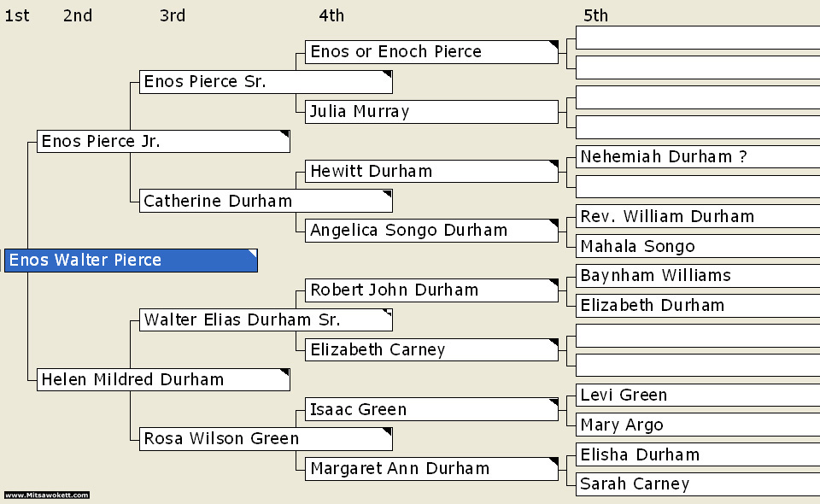Select Robert John Durham entry
Screen dimensions: 820x504
[431, 290]
